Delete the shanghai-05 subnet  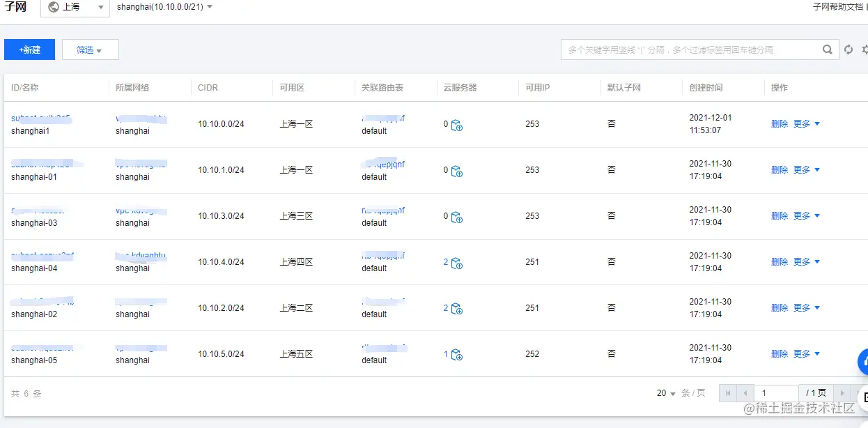click(x=780, y=354)
